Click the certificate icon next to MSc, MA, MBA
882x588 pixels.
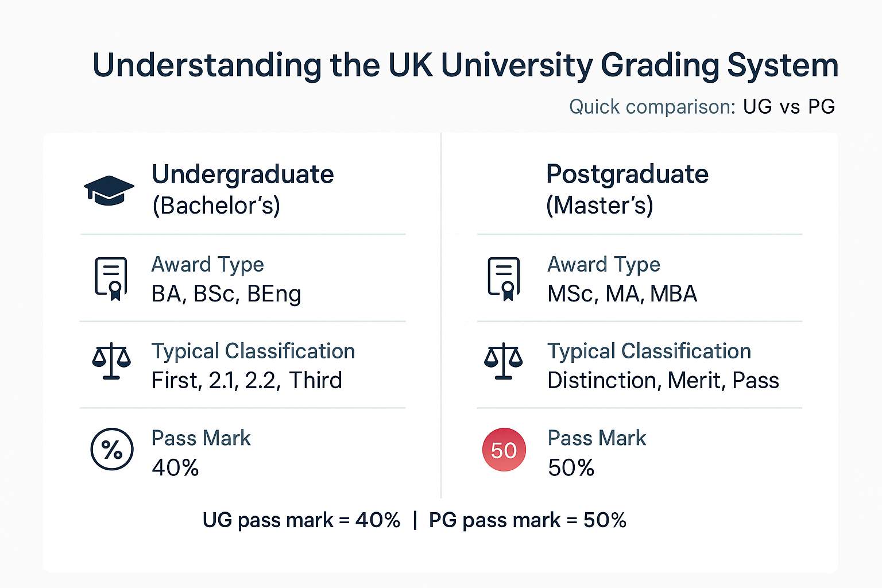point(504,279)
